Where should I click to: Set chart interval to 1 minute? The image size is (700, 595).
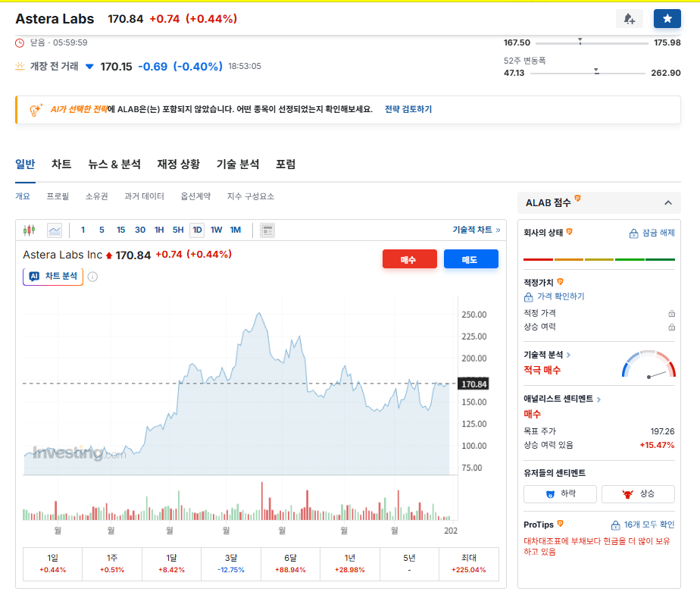click(83, 230)
